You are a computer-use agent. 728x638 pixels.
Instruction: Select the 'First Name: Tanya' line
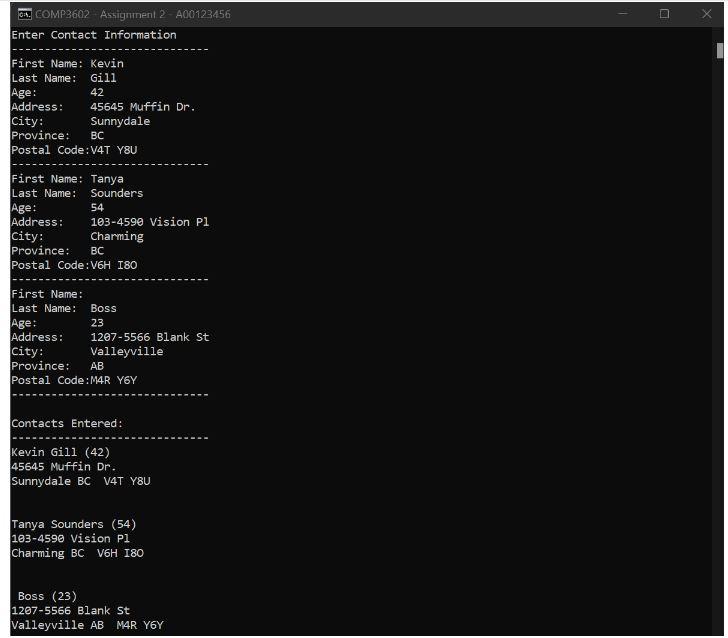coord(67,179)
